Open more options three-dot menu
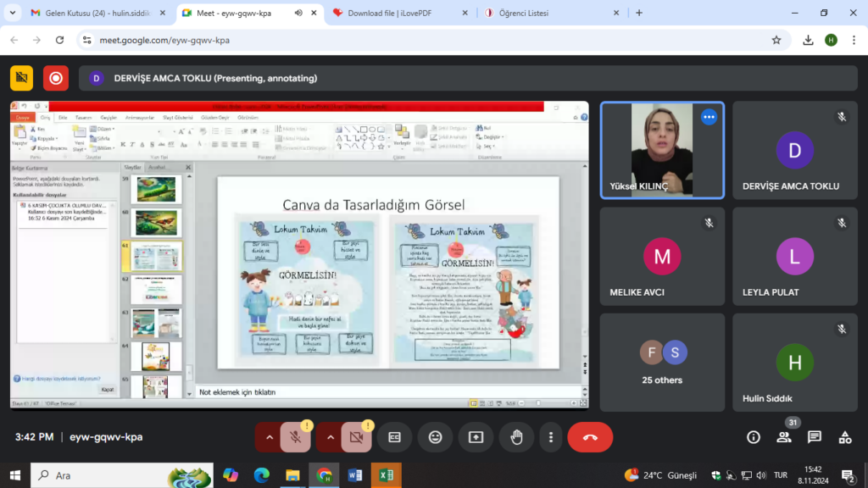Viewport: 868px width, 488px height. coord(551,437)
